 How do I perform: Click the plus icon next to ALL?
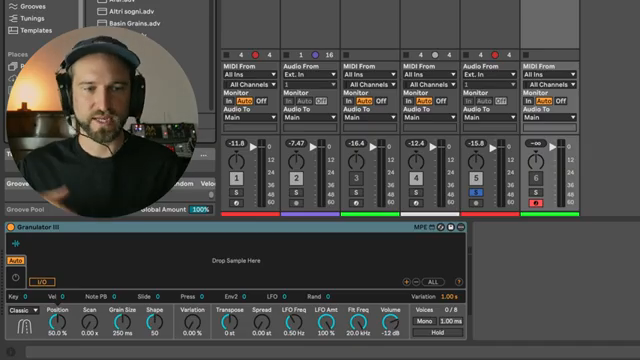pyautogui.click(x=407, y=282)
